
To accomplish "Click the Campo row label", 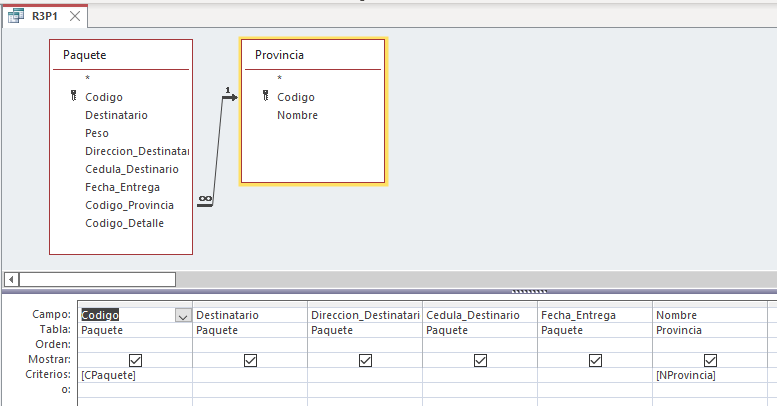I will pyautogui.click(x=52, y=314).
